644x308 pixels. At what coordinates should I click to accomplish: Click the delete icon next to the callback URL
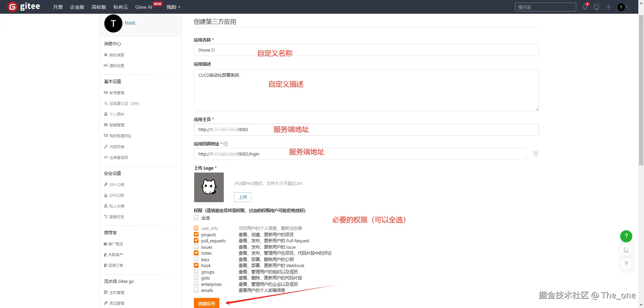(x=536, y=153)
